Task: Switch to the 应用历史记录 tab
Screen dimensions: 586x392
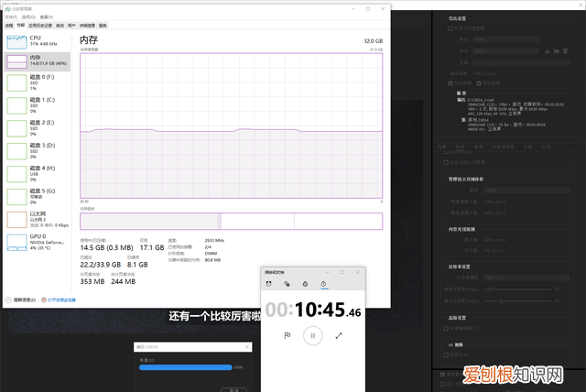Action: click(x=40, y=26)
